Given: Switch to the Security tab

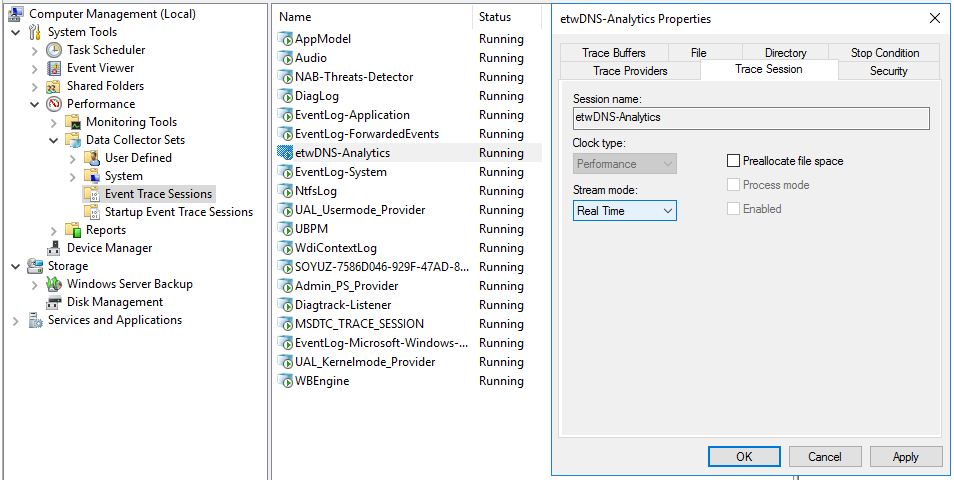Looking at the screenshot, I should tap(888, 71).
